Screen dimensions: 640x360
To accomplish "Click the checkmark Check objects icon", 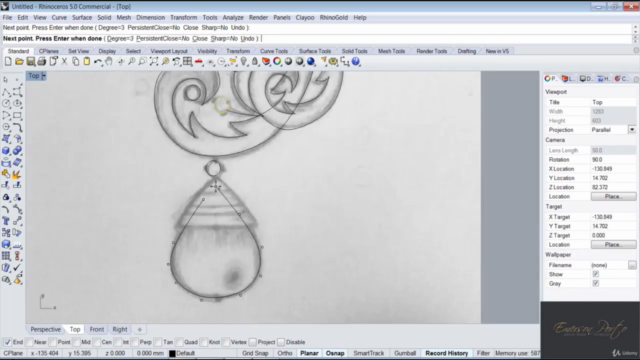I will (17, 268).
